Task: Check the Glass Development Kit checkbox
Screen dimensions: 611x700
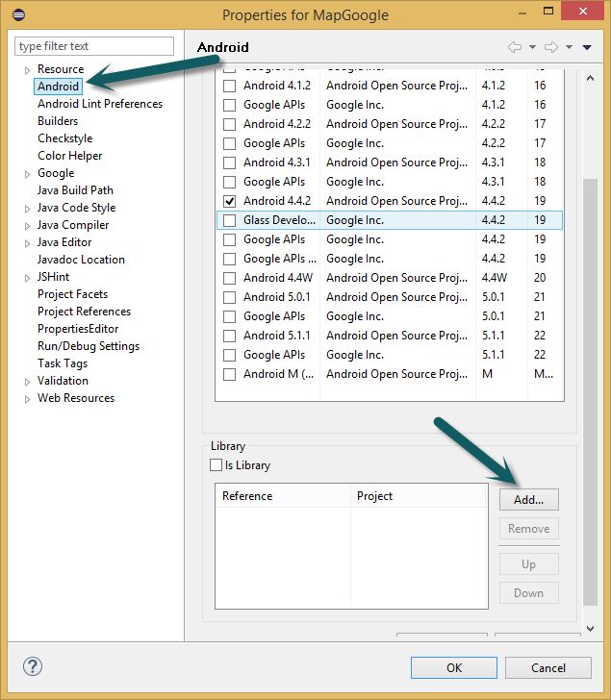Action: click(x=229, y=220)
